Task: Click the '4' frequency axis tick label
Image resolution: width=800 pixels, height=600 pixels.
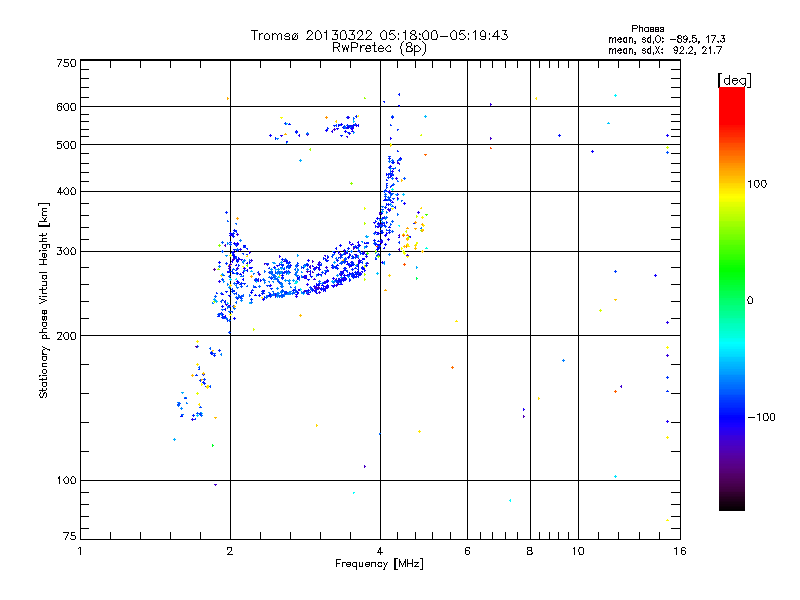Action: pos(380,551)
